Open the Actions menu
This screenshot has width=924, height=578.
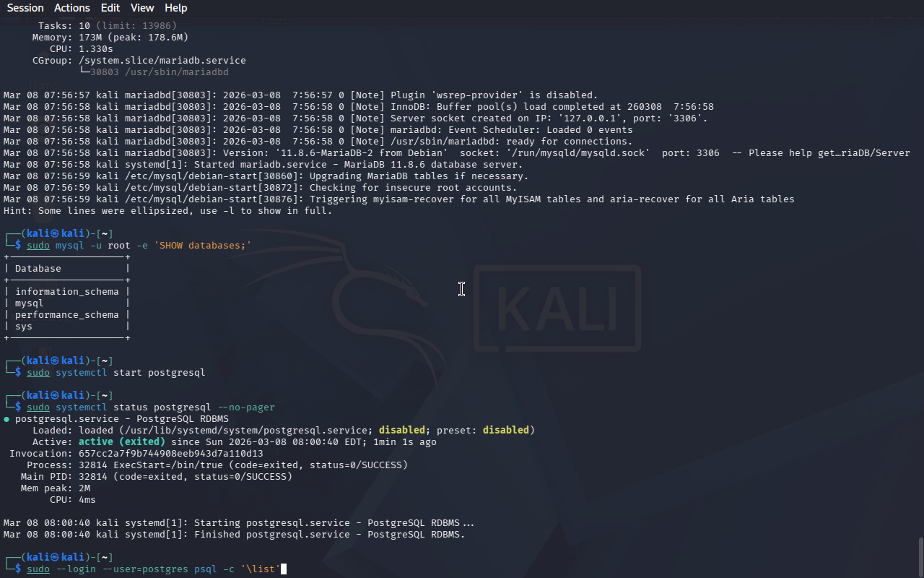[72, 8]
